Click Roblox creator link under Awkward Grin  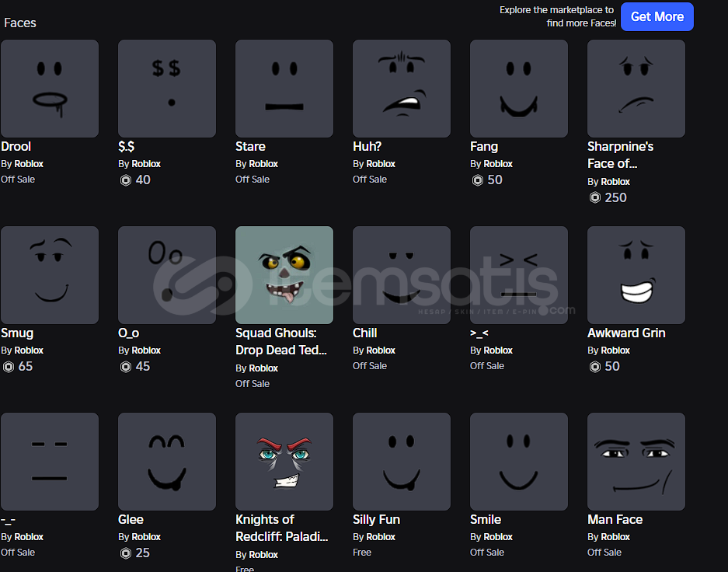615,351
